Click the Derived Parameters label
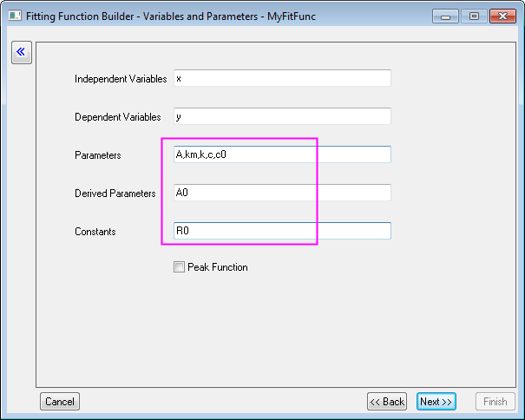Viewport: 525px width, 420px height. point(115,194)
